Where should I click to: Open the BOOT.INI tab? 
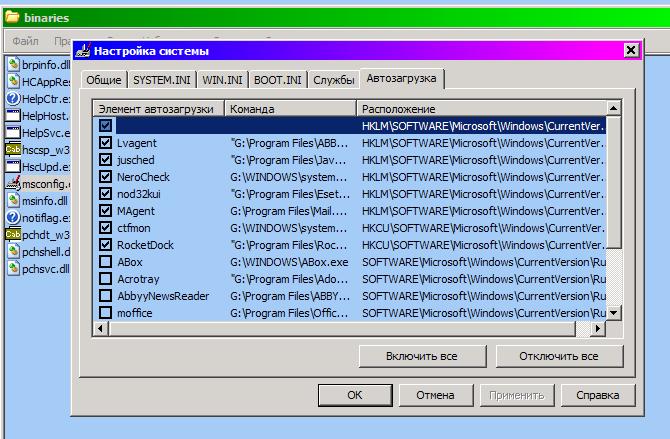point(278,80)
